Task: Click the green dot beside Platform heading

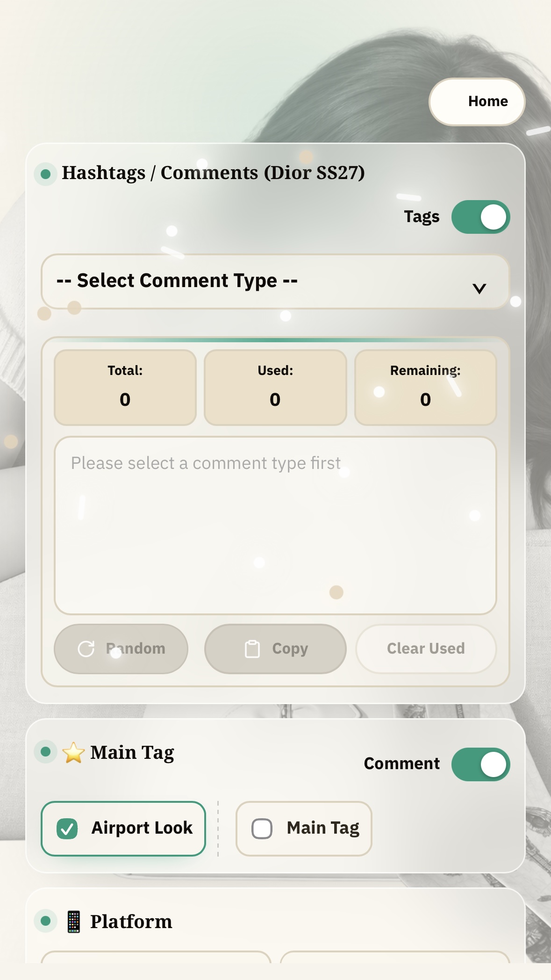Action: (45, 921)
